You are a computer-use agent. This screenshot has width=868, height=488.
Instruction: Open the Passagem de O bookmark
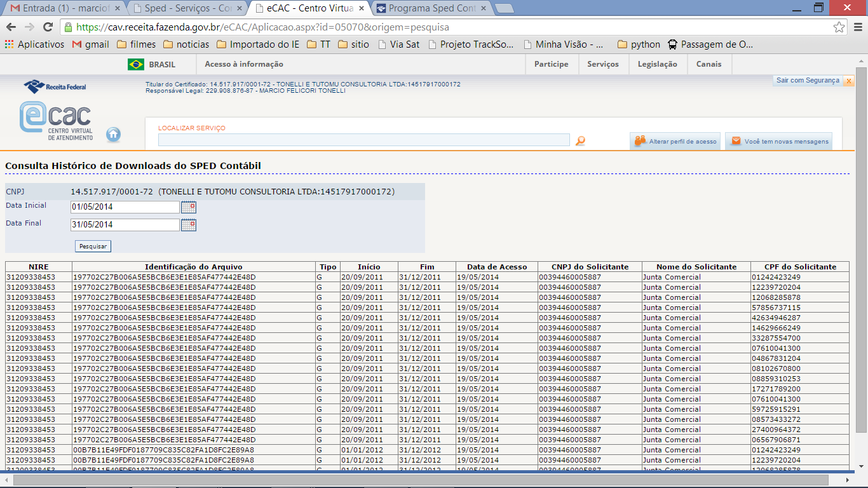pyautogui.click(x=710, y=44)
